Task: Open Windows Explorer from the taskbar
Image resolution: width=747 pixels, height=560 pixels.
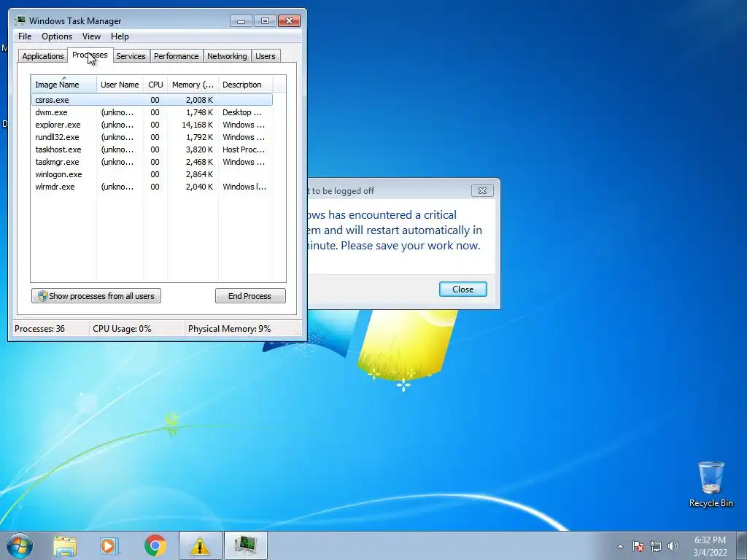Action: point(65,545)
